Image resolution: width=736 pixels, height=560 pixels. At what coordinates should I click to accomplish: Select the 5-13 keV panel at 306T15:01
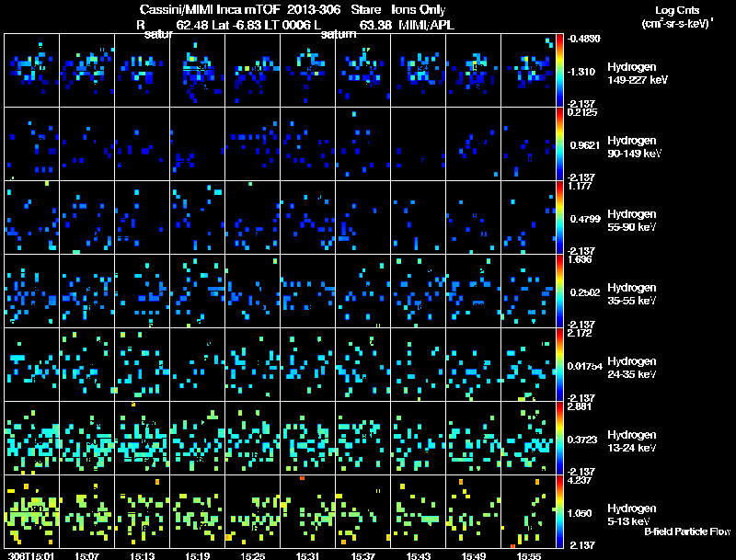pos(32,511)
